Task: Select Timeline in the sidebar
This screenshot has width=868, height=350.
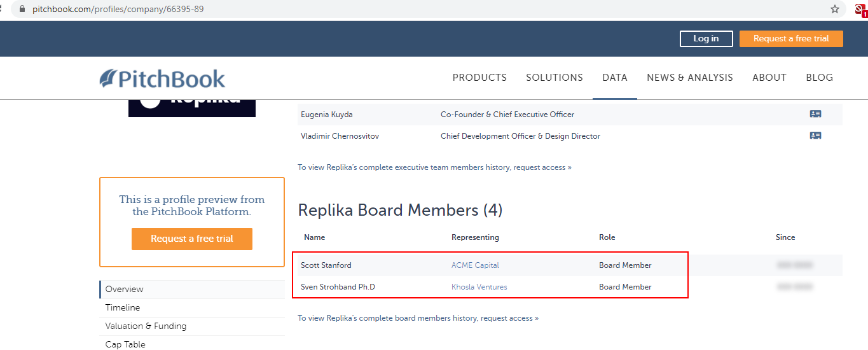Action: (x=192, y=307)
